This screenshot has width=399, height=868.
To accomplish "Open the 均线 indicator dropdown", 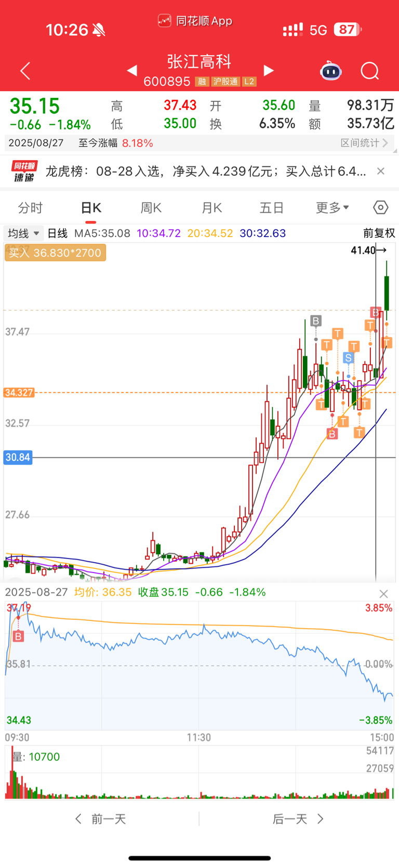I will [x=23, y=234].
